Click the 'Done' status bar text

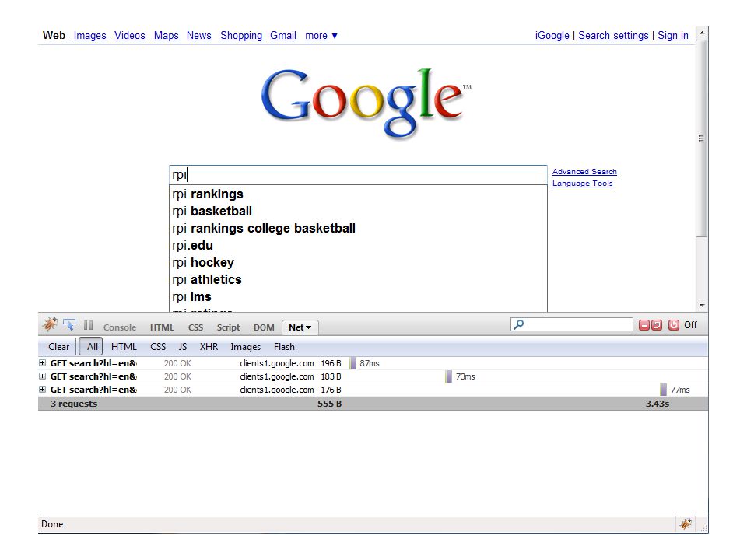coord(52,524)
